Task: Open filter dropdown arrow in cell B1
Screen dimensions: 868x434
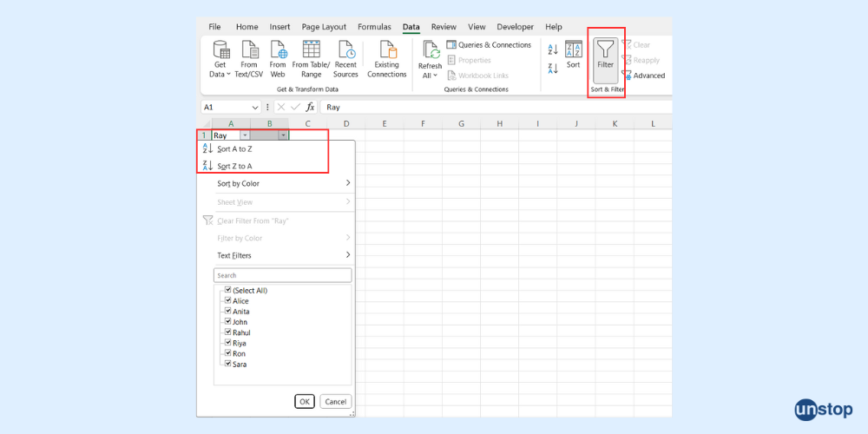Action: coord(284,135)
